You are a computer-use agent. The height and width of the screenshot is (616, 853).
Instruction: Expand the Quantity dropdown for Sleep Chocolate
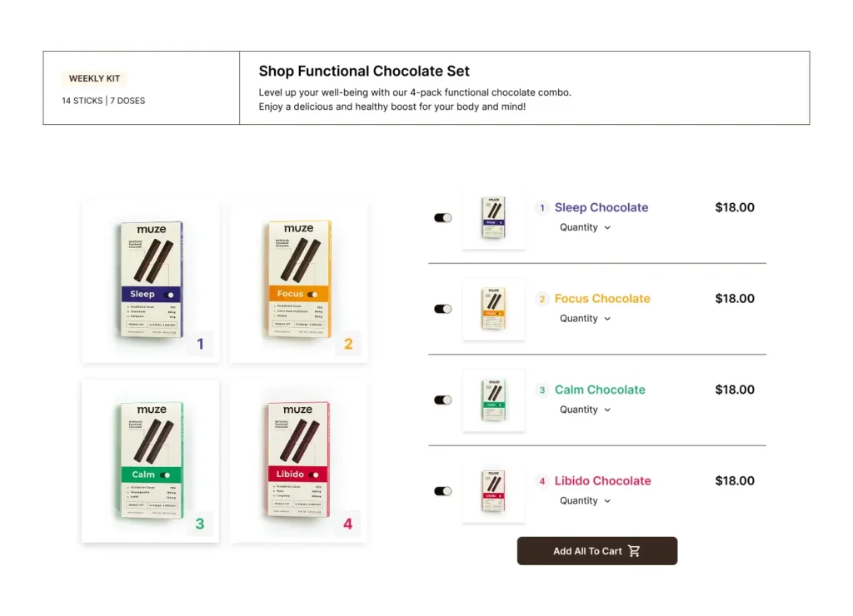pos(585,228)
